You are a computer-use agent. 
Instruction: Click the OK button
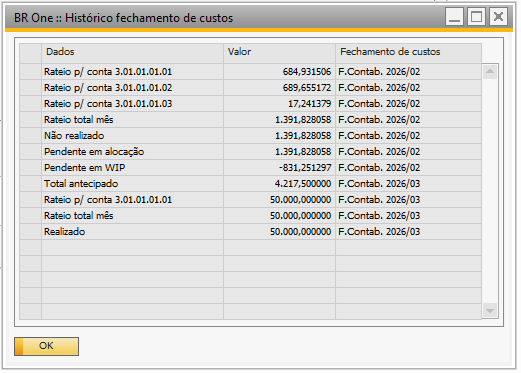pos(46,346)
